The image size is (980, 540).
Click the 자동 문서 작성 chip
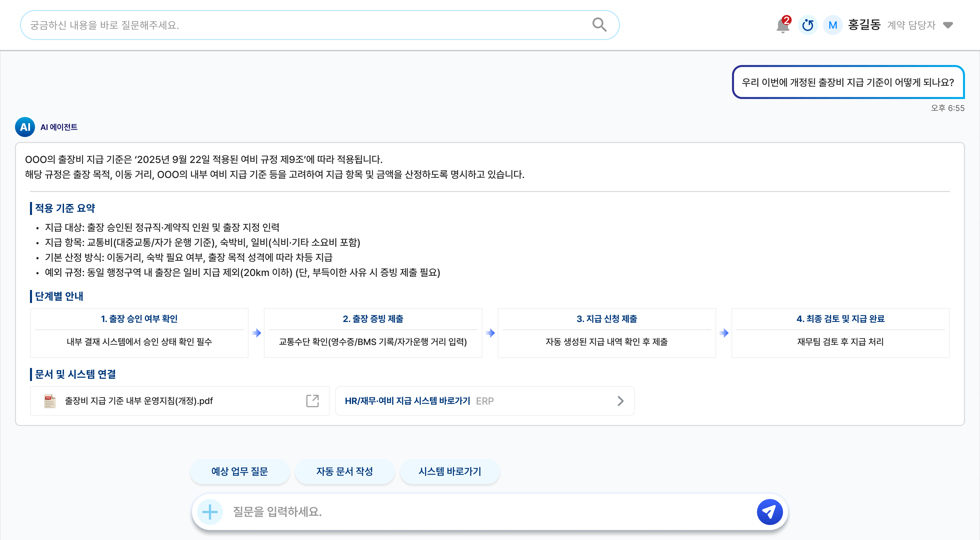(x=345, y=472)
